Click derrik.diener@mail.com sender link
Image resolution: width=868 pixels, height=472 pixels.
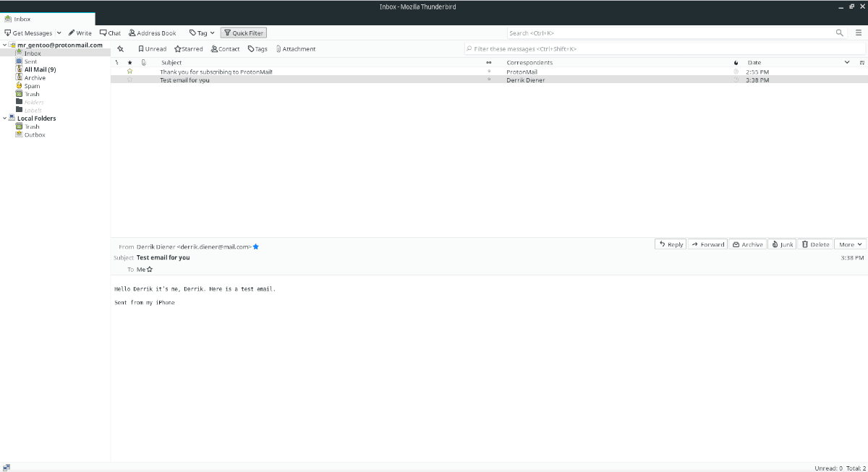pos(213,246)
